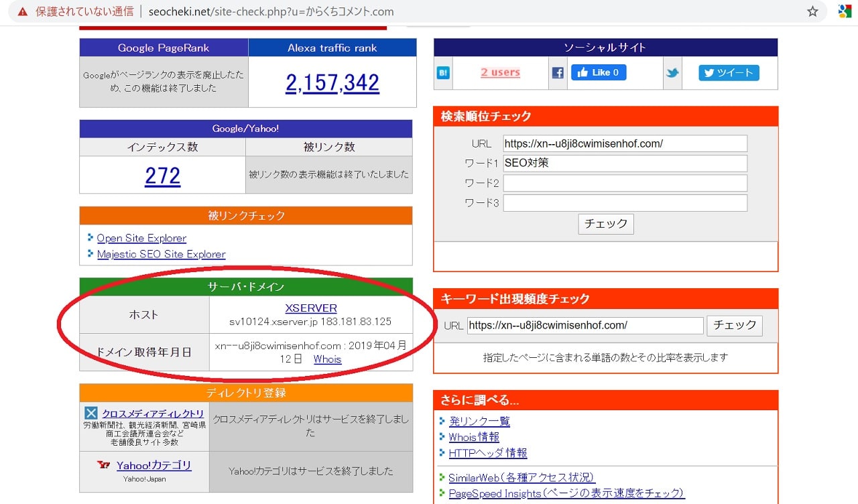
Task: Click the Facebook icon in social section
Action: pyautogui.click(x=558, y=73)
